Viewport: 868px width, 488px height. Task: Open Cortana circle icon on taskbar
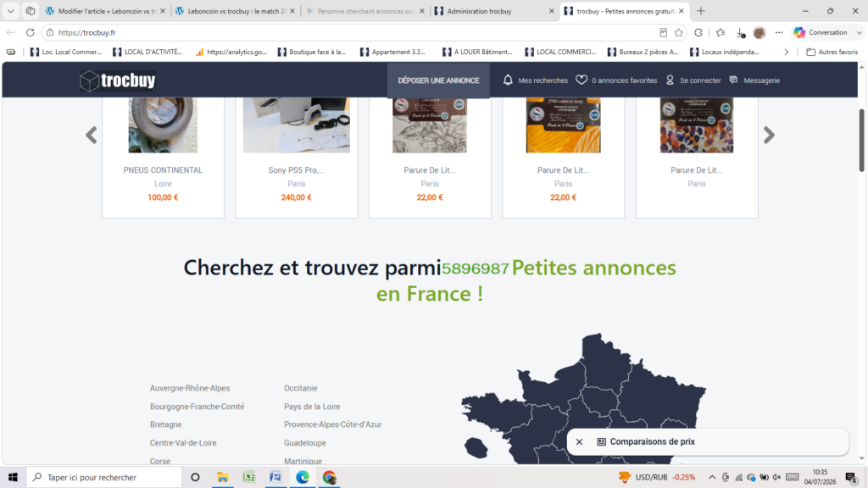click(195, 477)
